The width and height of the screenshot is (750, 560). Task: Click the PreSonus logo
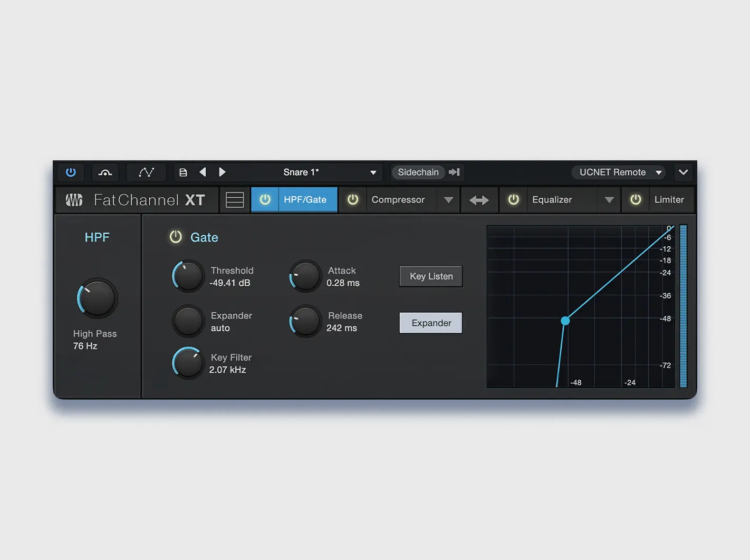tap(74, 200)
